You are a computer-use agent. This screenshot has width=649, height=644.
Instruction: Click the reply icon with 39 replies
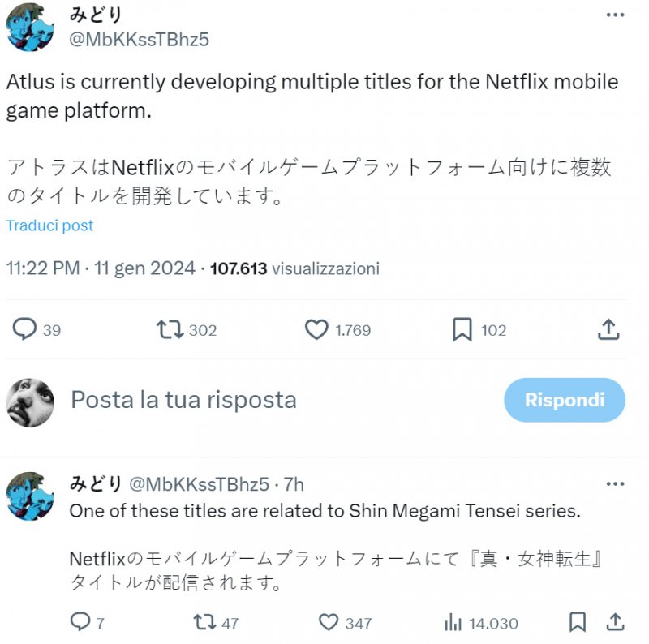[25, 329]
